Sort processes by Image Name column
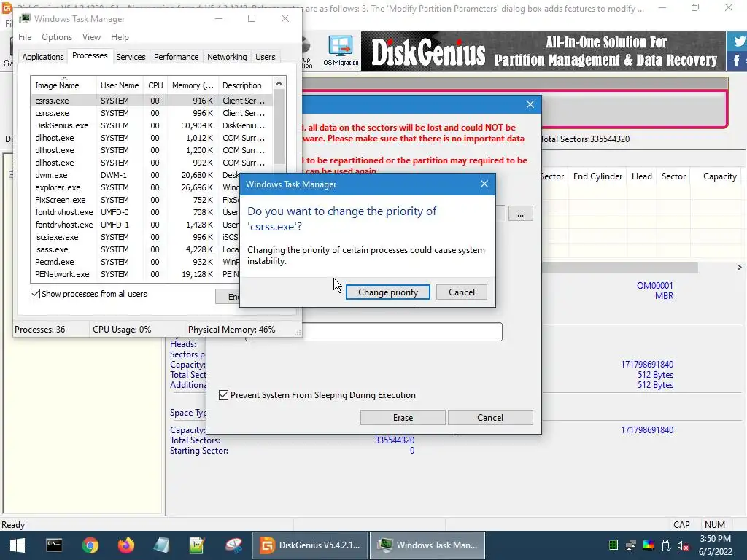The width and height of the screenshot is (747, 560). point(63,85)
